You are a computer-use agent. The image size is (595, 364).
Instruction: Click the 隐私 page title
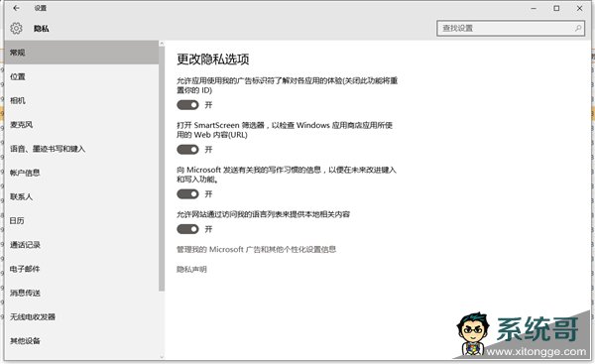pyautogui.click(x=41, y=29)
